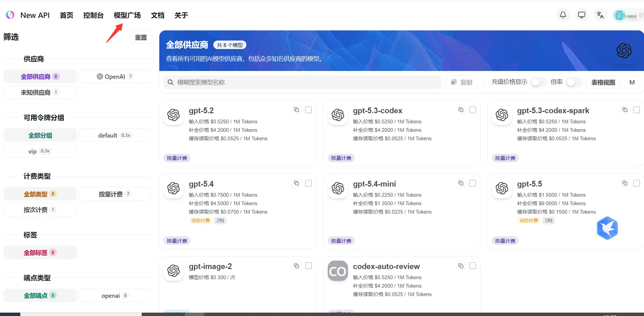Focus the 模糊搜索模型名称 search field

click(302, 82)
